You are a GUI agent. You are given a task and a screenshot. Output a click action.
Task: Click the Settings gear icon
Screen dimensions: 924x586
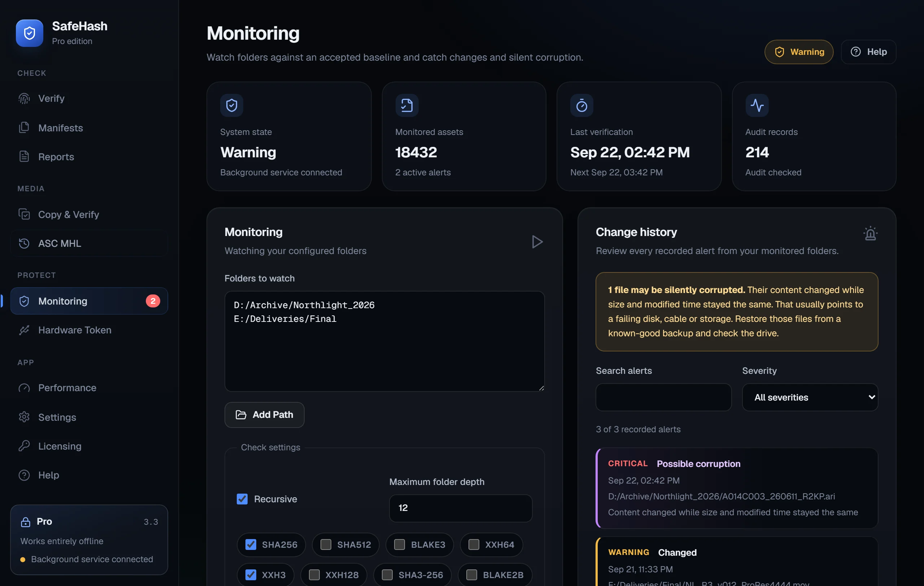coord(24,417)
